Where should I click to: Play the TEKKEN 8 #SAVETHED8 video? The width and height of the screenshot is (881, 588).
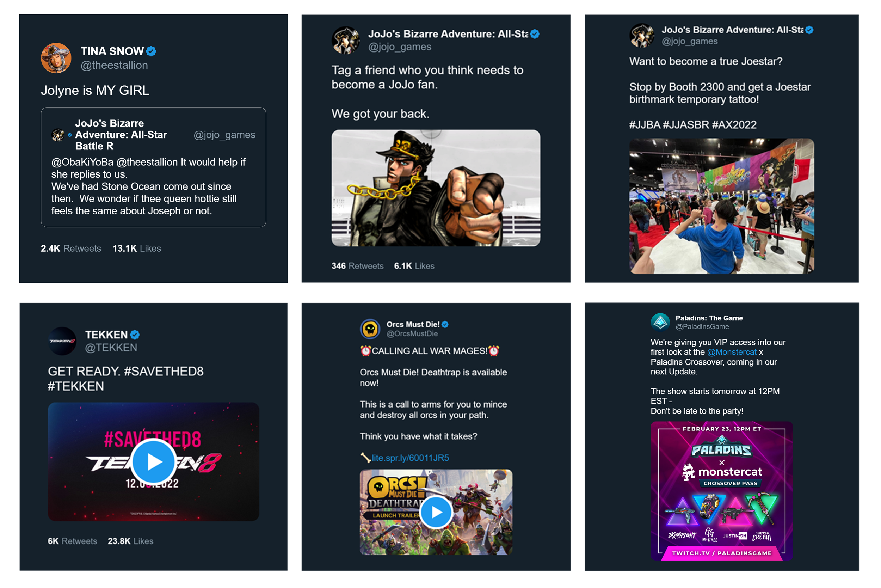tap(153, 462)
